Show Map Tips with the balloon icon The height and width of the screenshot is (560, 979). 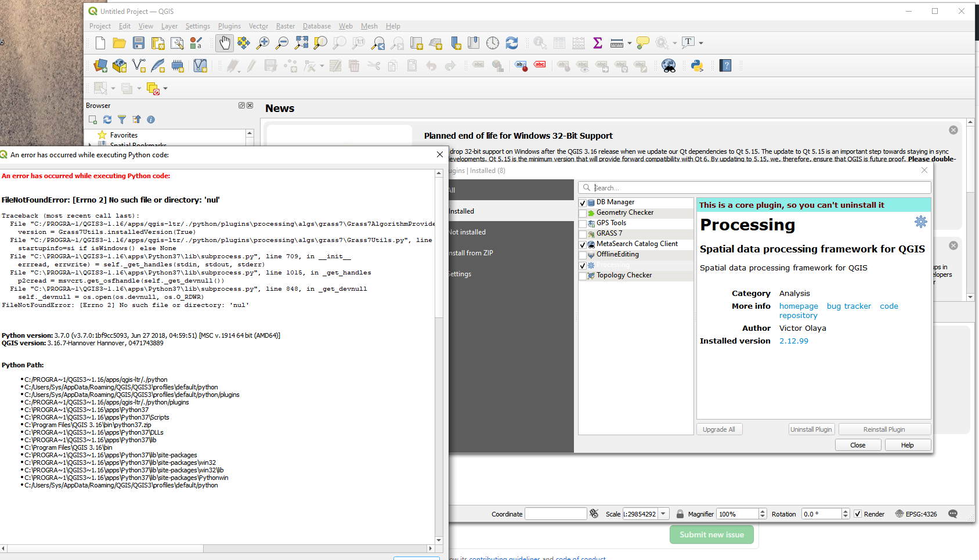click(x=642, y=43)
